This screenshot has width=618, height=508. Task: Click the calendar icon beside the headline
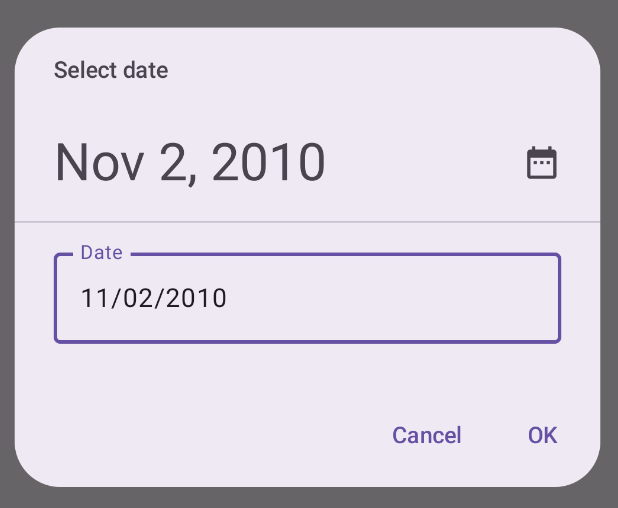541,163
